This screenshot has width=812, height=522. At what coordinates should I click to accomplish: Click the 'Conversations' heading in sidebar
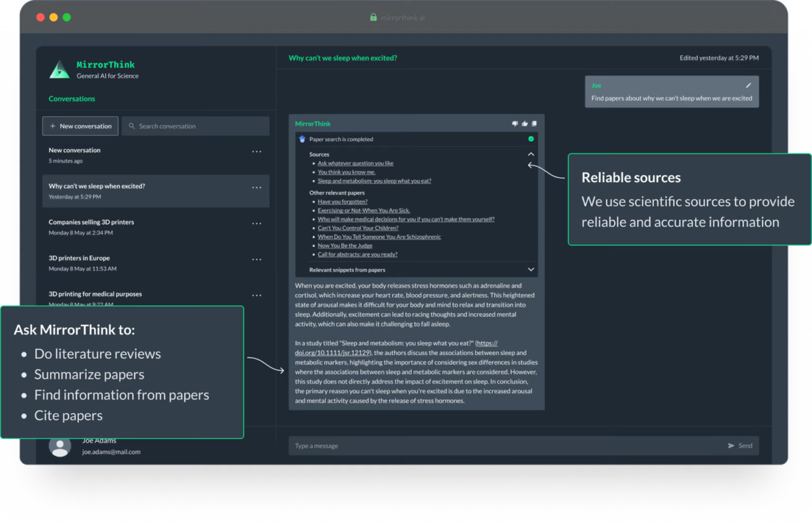coord(72,99)
